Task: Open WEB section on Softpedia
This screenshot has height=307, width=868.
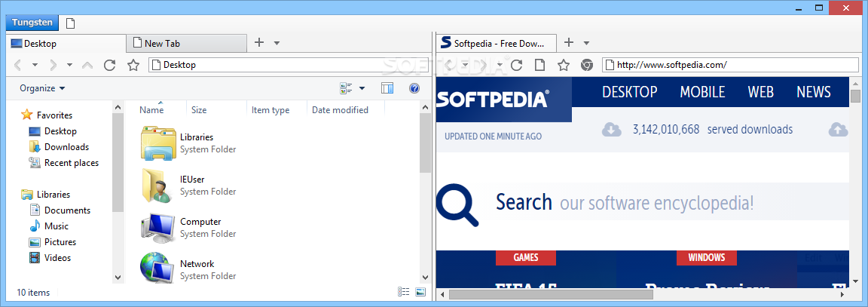Action: [760, 91]
